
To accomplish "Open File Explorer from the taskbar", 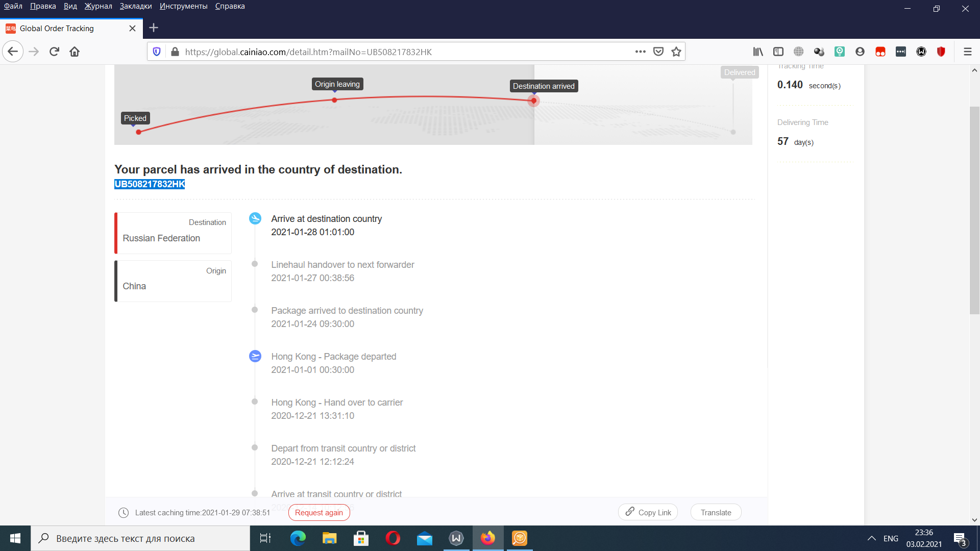I will pyautogui.click(x=329, y=538).
